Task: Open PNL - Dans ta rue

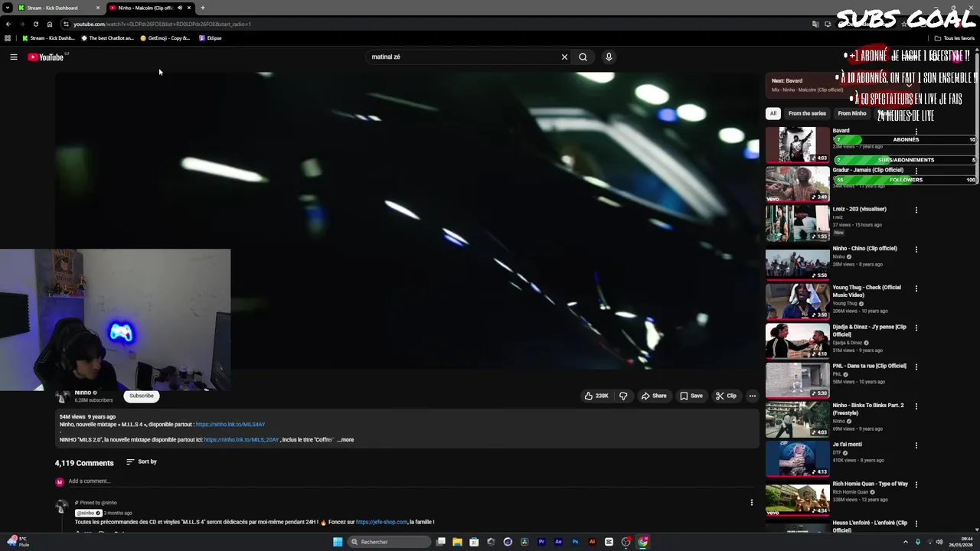Action: coord(797,380)
